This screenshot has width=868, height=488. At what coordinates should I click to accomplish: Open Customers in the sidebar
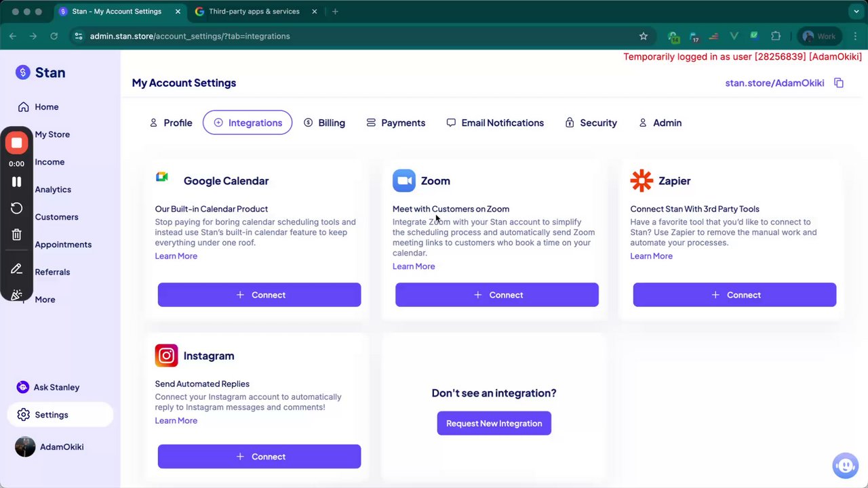(56, 217)
